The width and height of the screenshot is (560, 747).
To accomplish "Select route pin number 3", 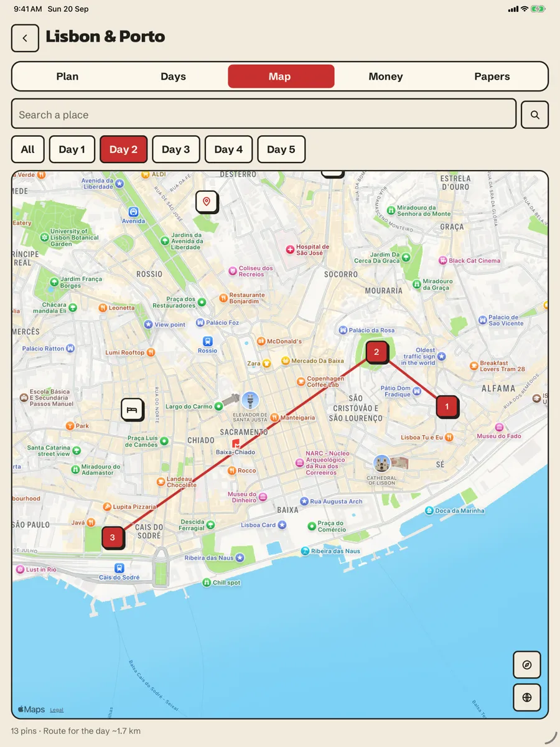I will pos(113,538).
